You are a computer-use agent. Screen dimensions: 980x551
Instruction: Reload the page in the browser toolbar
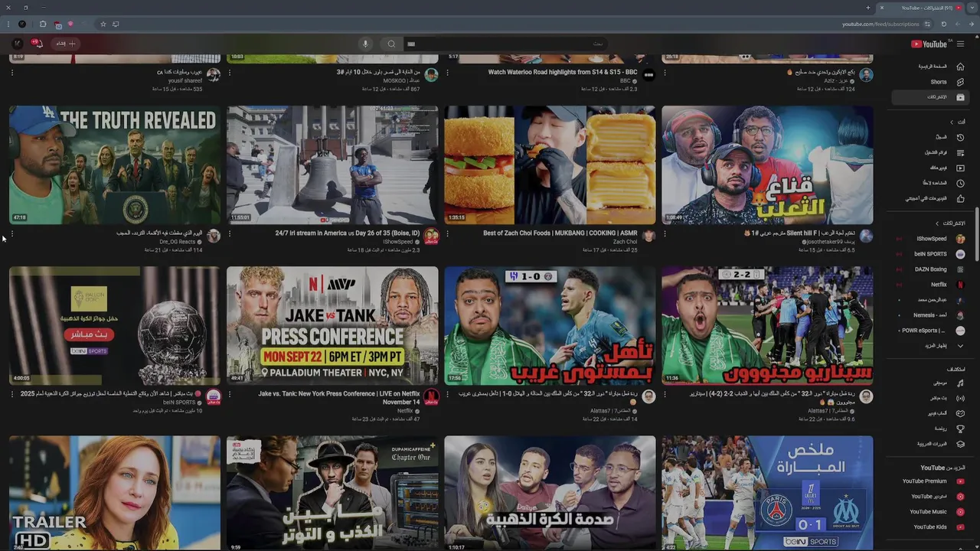coord(944,24)
